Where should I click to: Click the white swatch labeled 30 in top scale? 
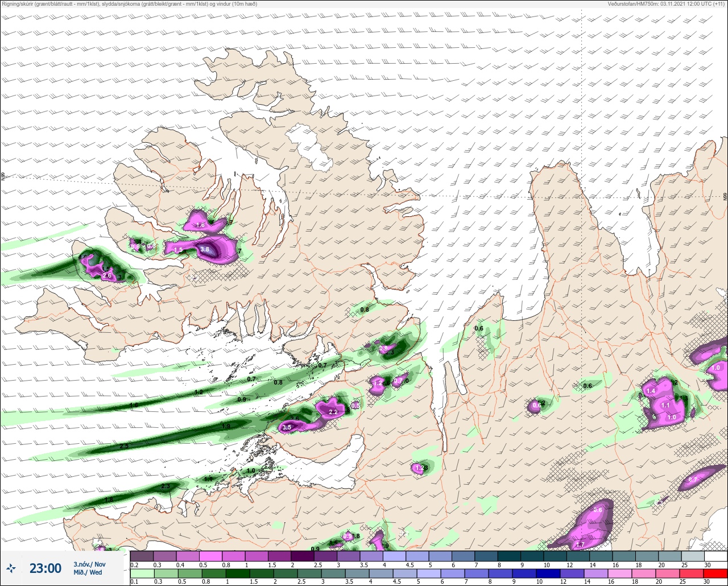(x=715, y=556)
